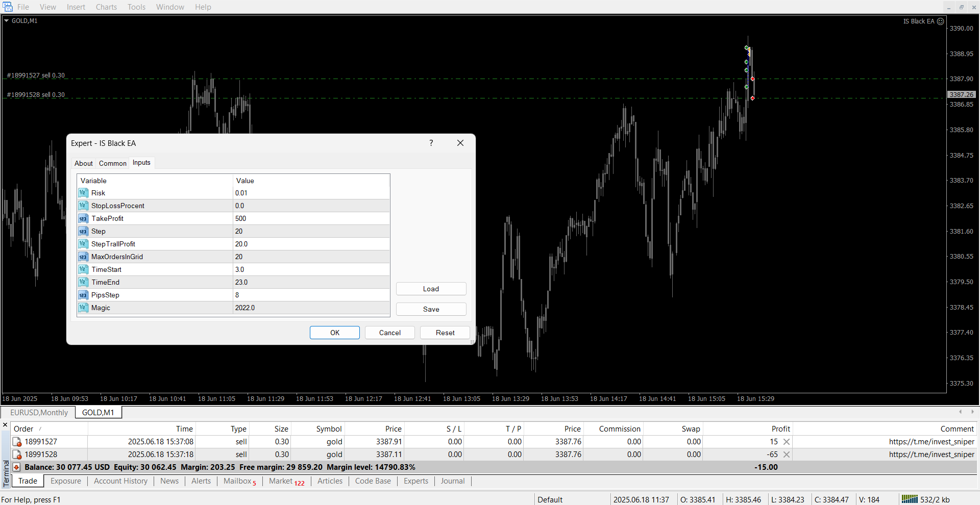Open the Charts menu
This screenshot has width=980, height=505.
(106, 7)
